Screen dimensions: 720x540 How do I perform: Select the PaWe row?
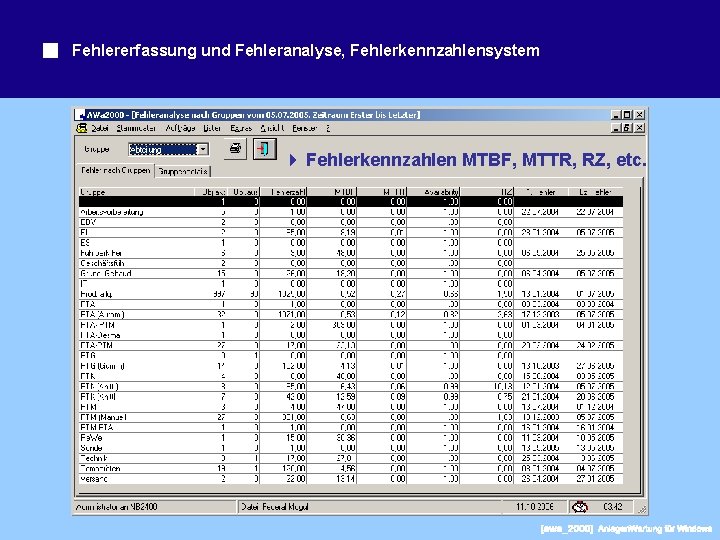(351, 438)
